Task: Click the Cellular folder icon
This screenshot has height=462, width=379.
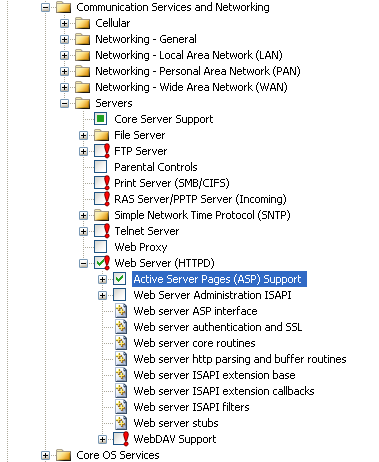Action: 82,23
